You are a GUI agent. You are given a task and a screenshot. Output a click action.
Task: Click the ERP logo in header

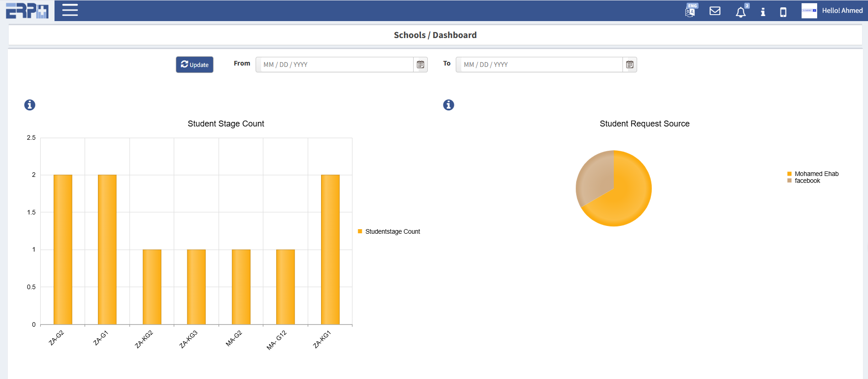[27, 11]
